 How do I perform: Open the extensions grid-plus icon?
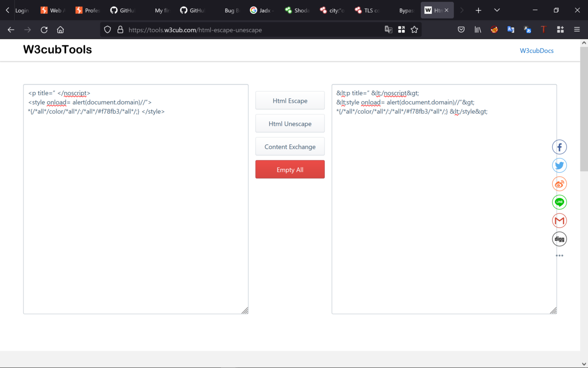pyautogui.click(x=560, y=30)
